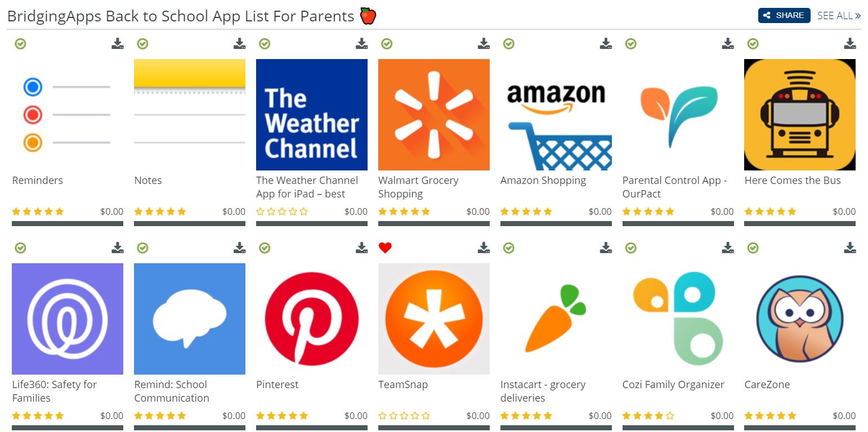Open the Remind: School Communication title link
Viewport: 868px width, 432px height.
pos(172,391)
